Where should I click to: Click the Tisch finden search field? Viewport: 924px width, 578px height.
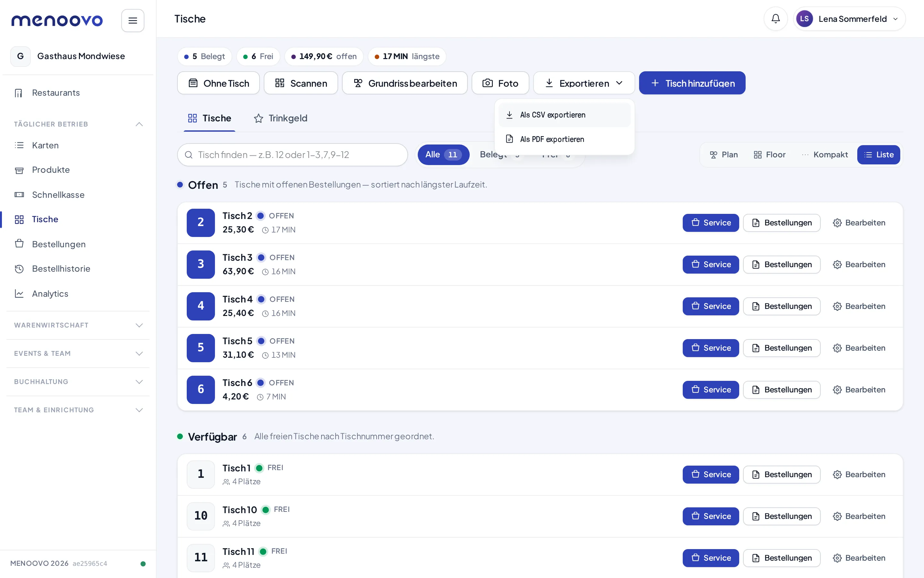point(293,154)
